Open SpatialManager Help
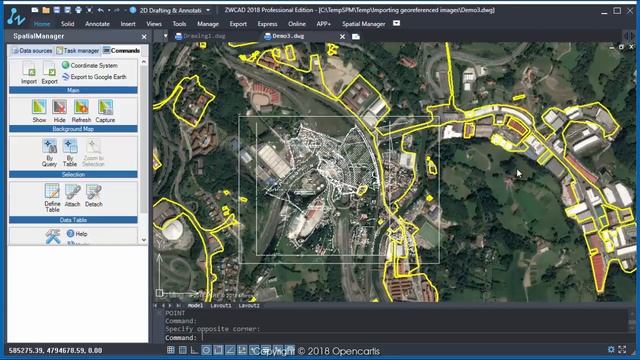The height and width of the screenshot is (360, 640). (77, 234)
